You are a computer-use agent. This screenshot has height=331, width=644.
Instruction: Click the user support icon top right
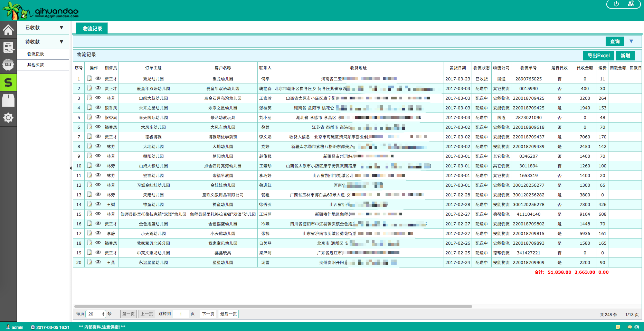(x=631, y=4)
